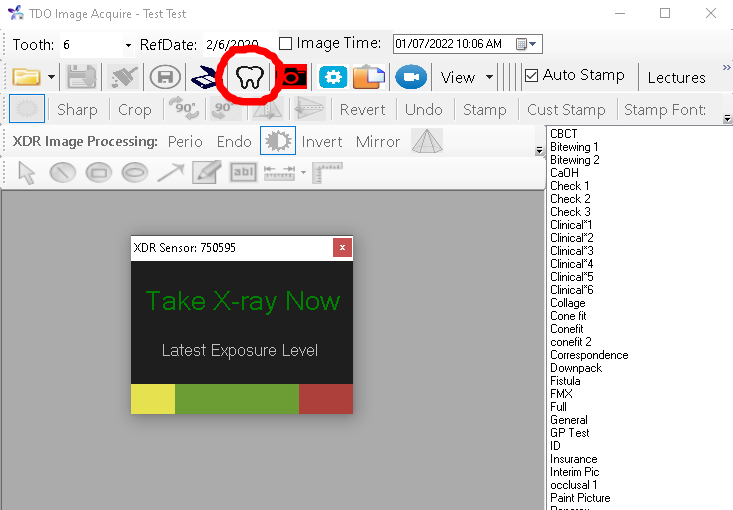Open the Lectures menu

(676, 77)
